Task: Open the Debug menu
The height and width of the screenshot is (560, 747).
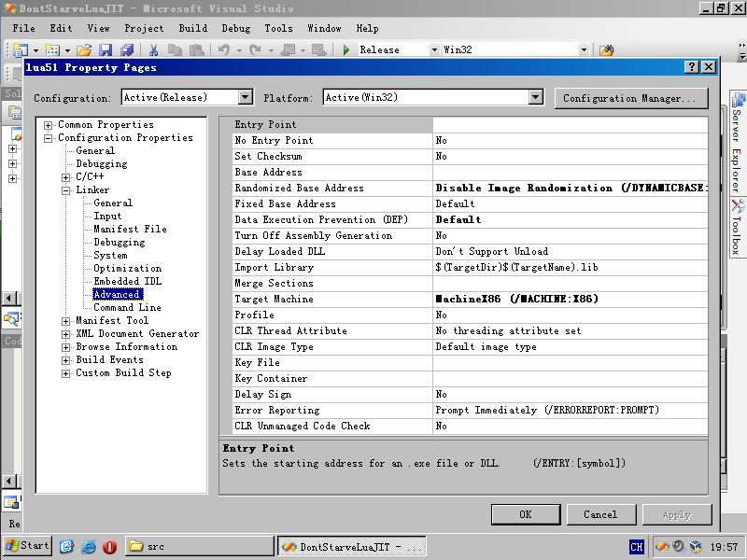Action: (x=236, y=28)
